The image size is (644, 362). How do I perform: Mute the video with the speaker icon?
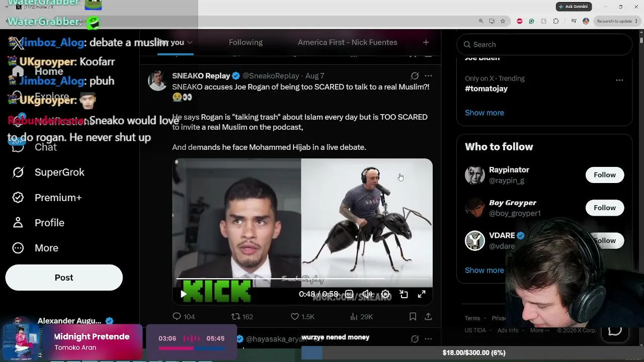(367, 294)
